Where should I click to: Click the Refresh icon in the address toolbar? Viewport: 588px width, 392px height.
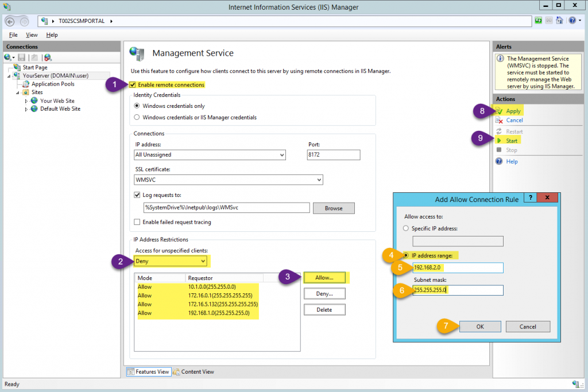[x=538, y=20]
